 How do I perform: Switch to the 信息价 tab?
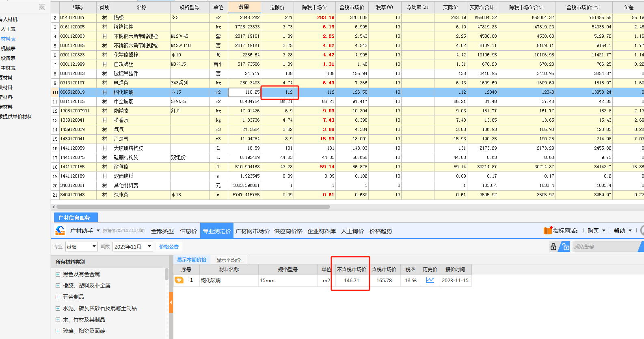tap(188, 231)
